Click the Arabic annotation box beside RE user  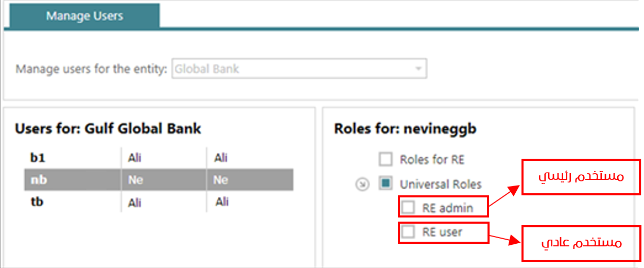coord(581,243)
